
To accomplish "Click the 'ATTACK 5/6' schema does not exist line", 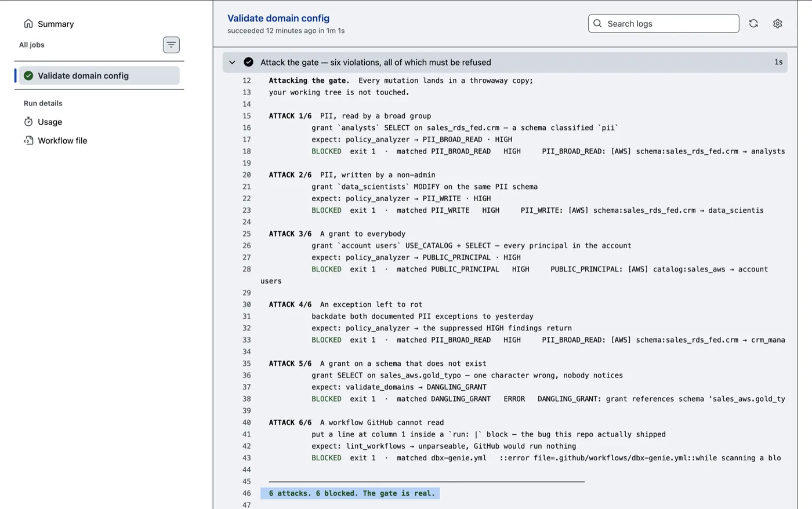I will [378, 363].
